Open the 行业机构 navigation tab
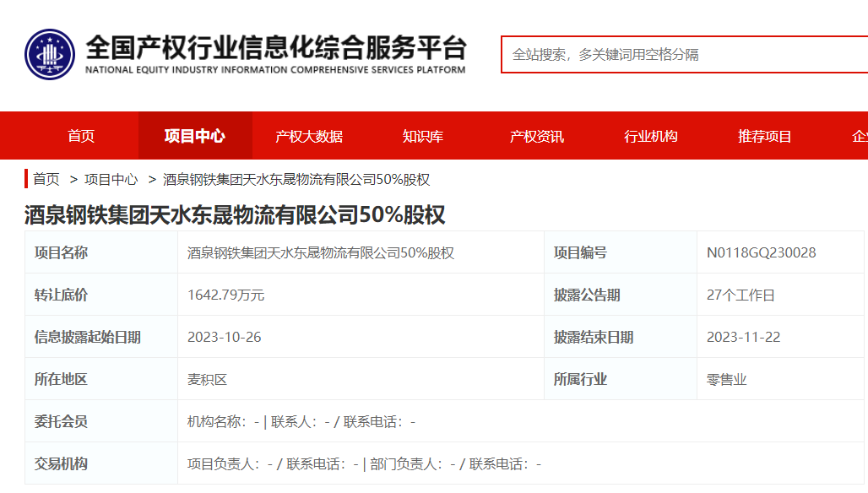 (x=650, y=136)
